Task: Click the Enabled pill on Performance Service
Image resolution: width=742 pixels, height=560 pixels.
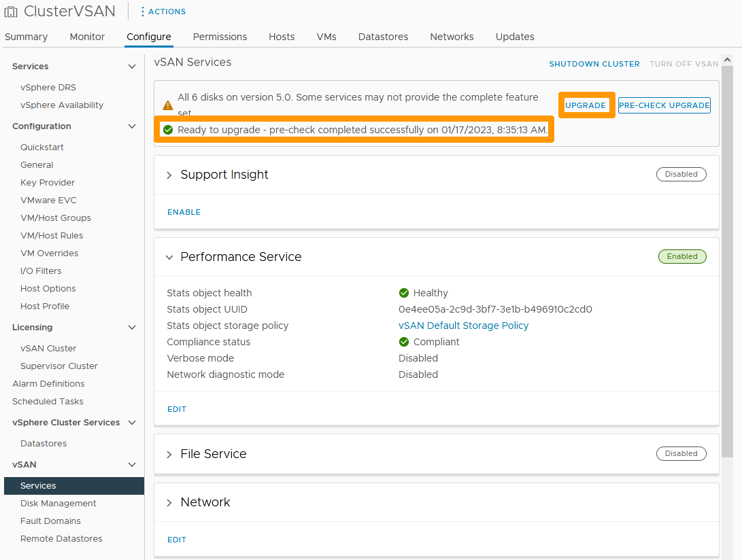Action: (682, 256)
